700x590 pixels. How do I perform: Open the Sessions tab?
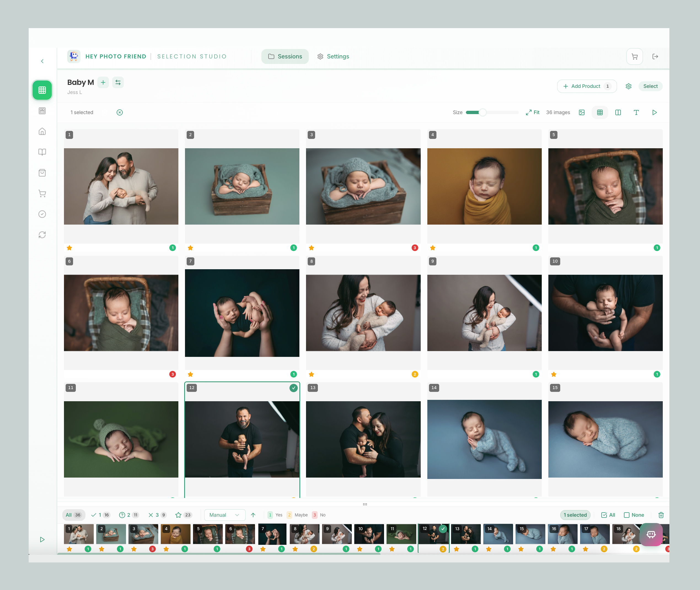click(x=285, y=56)
